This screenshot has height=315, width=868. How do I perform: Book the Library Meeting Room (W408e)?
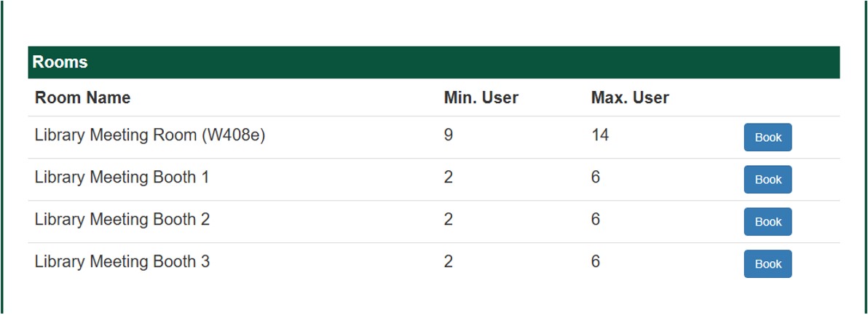[x=768, y=137]
